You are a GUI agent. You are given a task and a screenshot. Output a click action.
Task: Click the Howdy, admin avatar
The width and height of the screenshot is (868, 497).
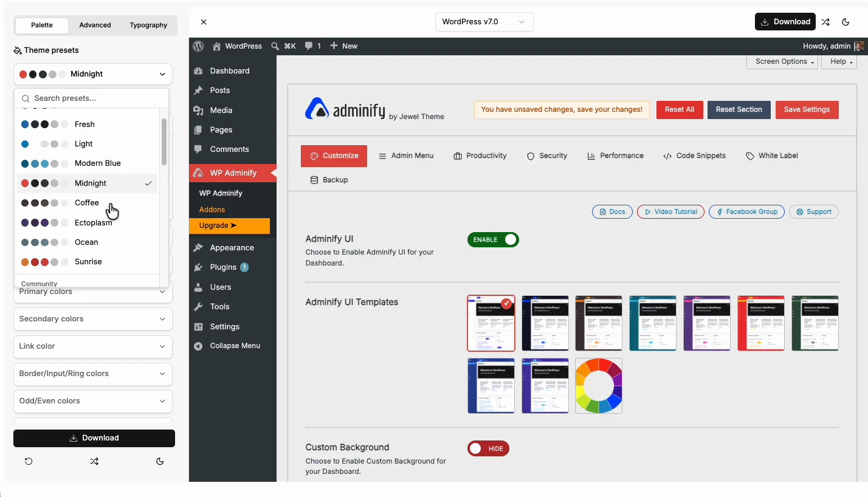(859, 46)
